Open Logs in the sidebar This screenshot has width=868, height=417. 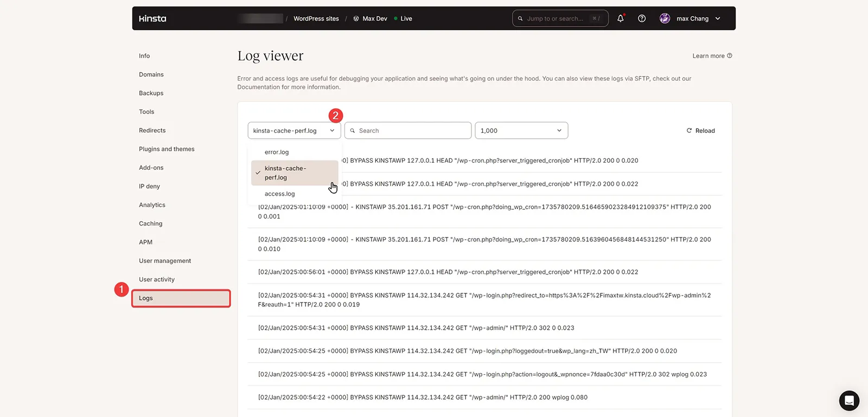click(x=181, y=298)
